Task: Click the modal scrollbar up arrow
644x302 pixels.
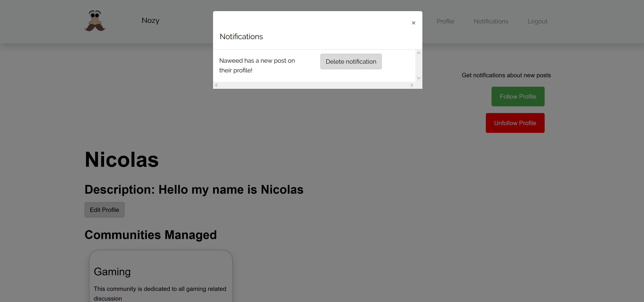Action: click(419, 53)
